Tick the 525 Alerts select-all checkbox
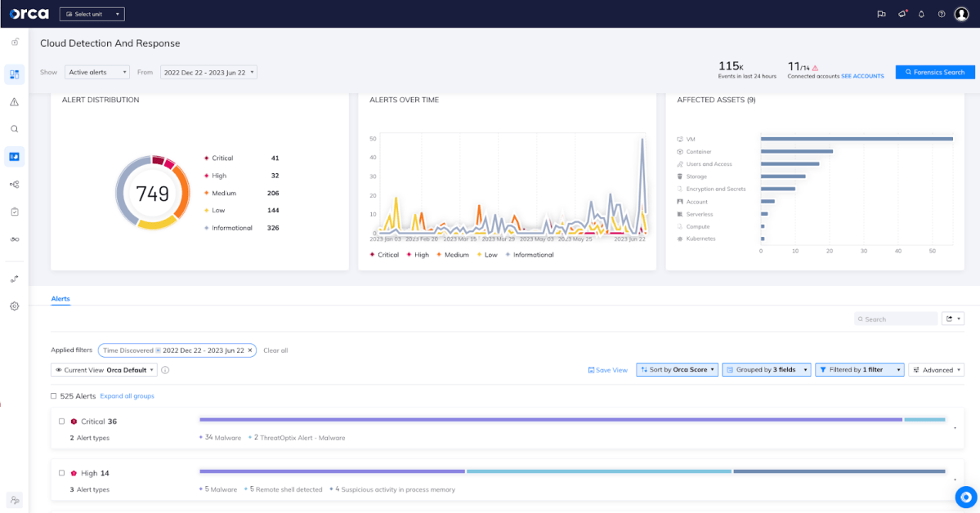This screenshot has width=980, height=513. 54,396
